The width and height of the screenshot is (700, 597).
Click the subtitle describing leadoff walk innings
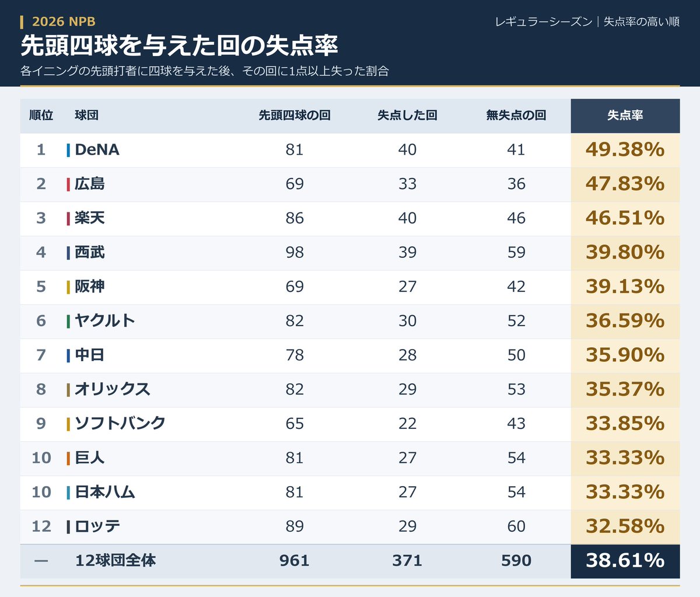[204, 71]
